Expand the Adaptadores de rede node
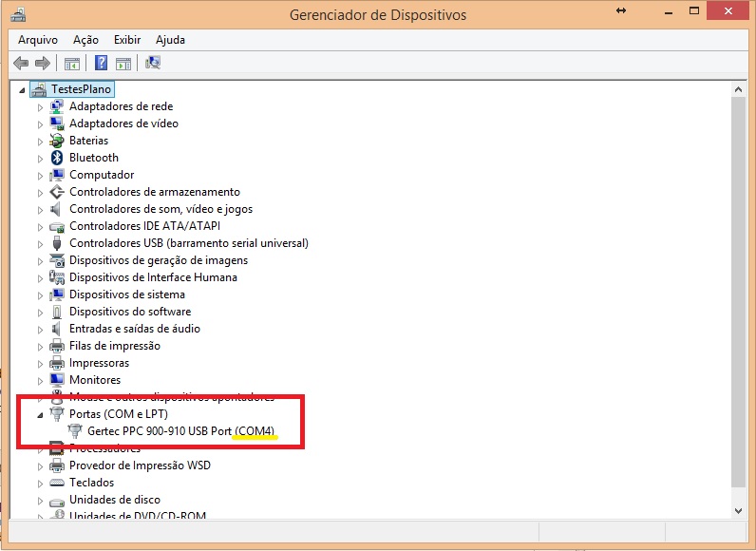 pyautogui.click(x=41, y=107)
